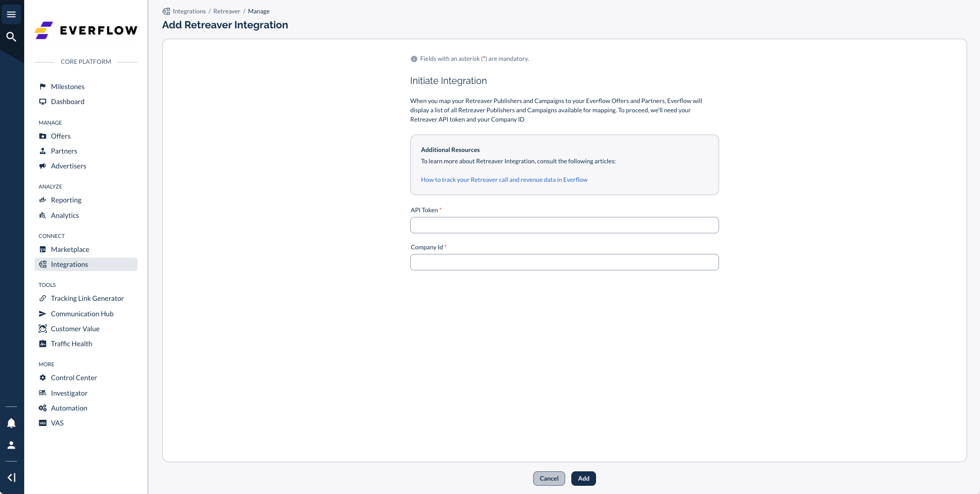Open Advertisers label in sidebar
Screen dimensions: 980x494
[x=68, y=166]
